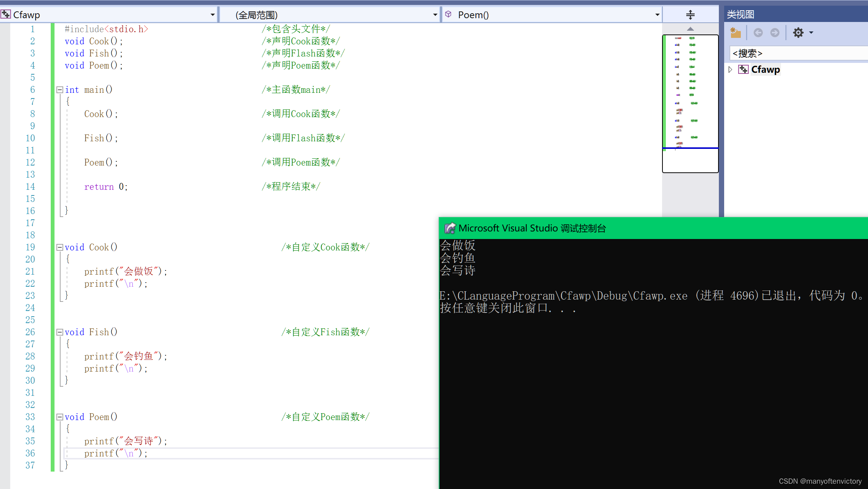Click console output line 会钓鱼
The width and height of the screenshot is (868, 489).
tap(458, 258)
